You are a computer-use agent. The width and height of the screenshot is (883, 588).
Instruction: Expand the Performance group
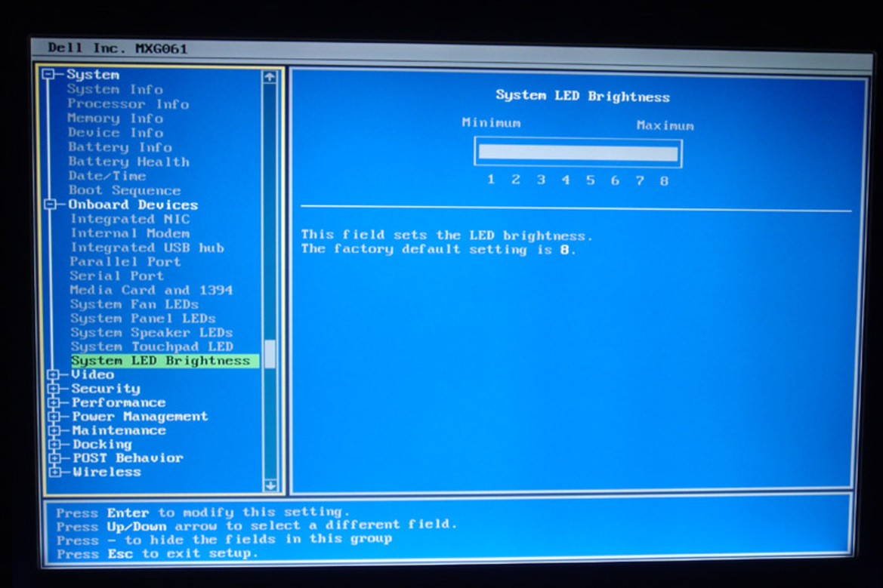click(54, 402)
